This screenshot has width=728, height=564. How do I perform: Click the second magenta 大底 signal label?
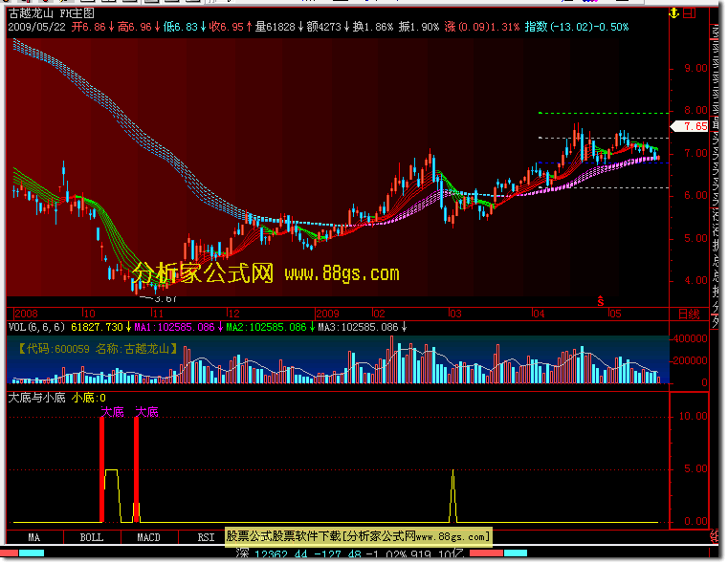click(146, 411)
